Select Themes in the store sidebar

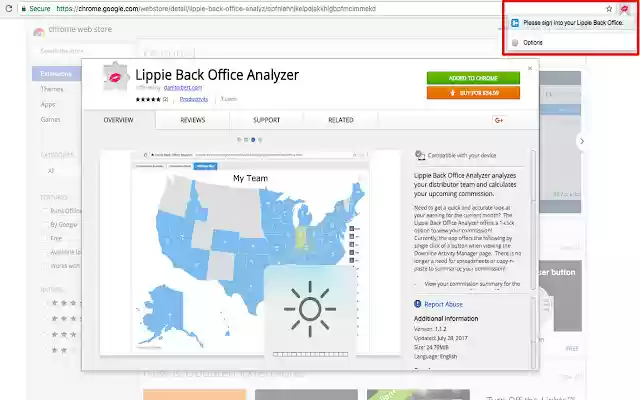tap(52, 89)
